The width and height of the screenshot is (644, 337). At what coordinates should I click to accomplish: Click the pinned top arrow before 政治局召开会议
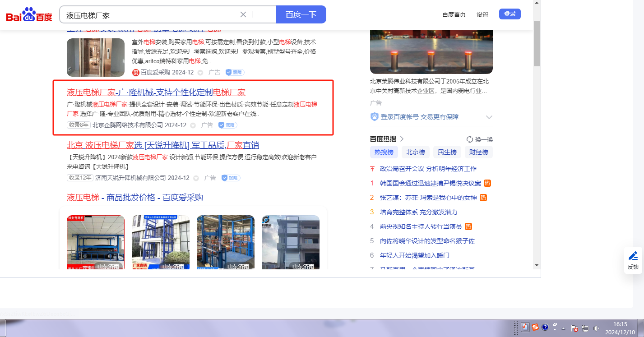click(372, 169)
